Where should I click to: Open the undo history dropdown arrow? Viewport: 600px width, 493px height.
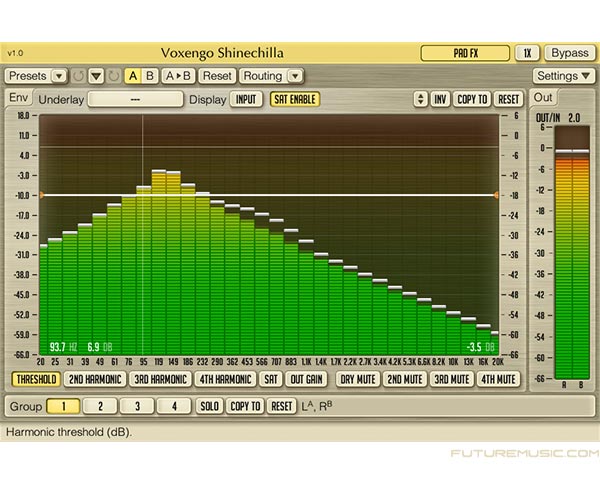[x=96, y=76]
